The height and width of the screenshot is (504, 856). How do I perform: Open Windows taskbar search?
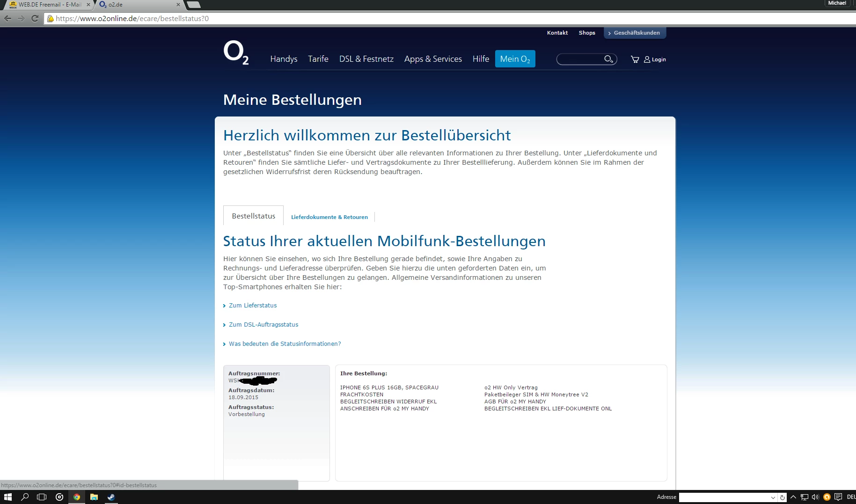(x=25, y=497)
